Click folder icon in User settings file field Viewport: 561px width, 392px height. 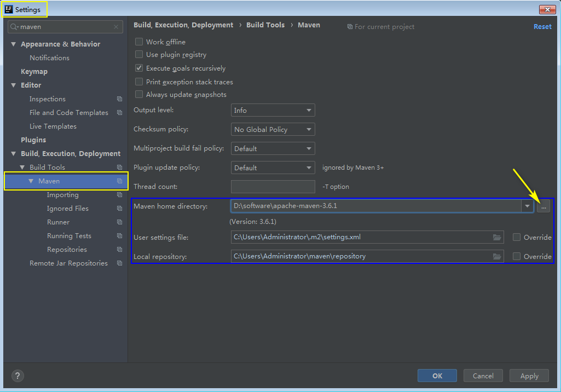[497, 237]
